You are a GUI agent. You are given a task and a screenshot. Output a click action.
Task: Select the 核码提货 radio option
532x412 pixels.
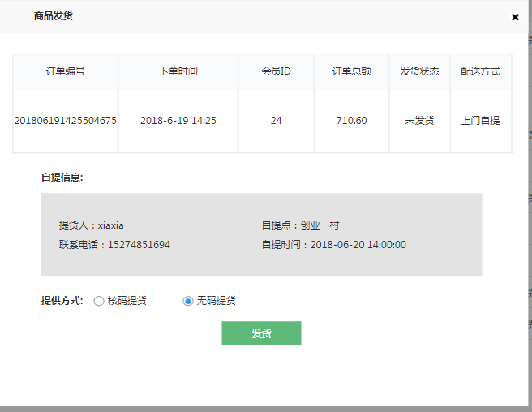point(99,301)
